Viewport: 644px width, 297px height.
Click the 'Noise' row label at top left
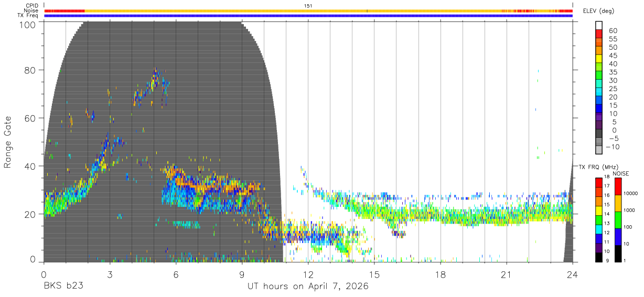[x=32, y=10]
